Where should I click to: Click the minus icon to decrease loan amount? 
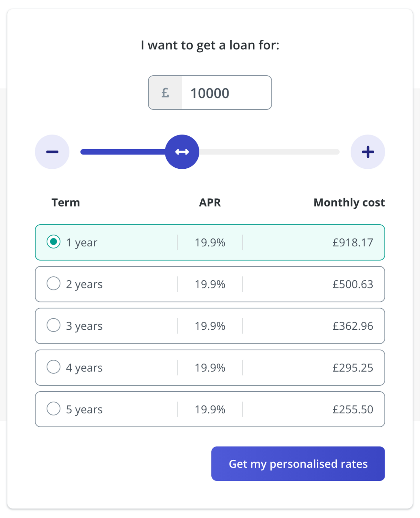pyautogui.click(x=52, y=152)
